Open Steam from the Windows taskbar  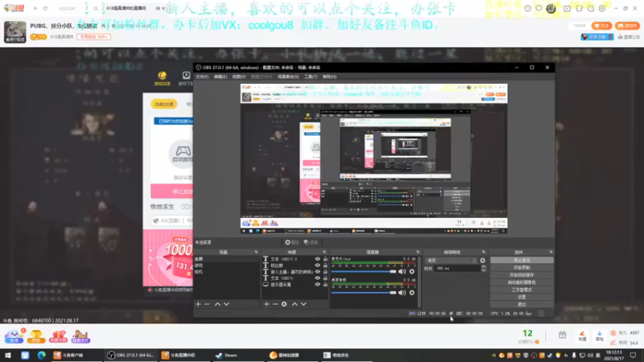(227, 355)
